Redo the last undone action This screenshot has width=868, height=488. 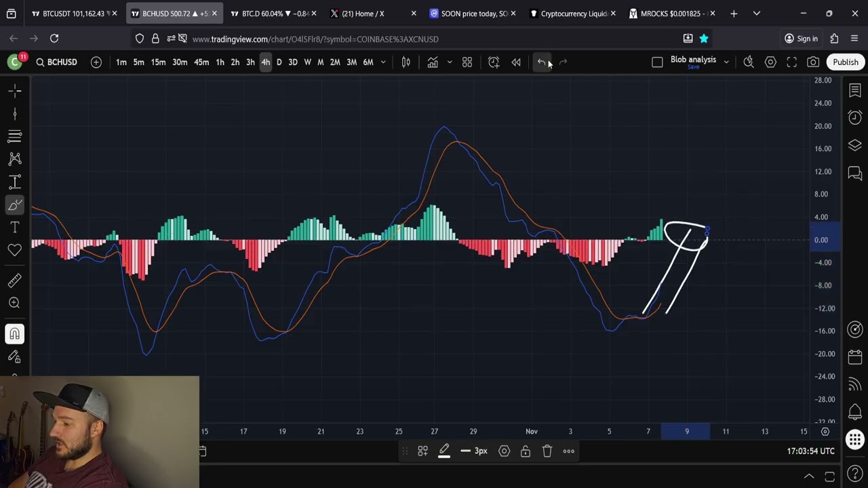click(563, 62)
